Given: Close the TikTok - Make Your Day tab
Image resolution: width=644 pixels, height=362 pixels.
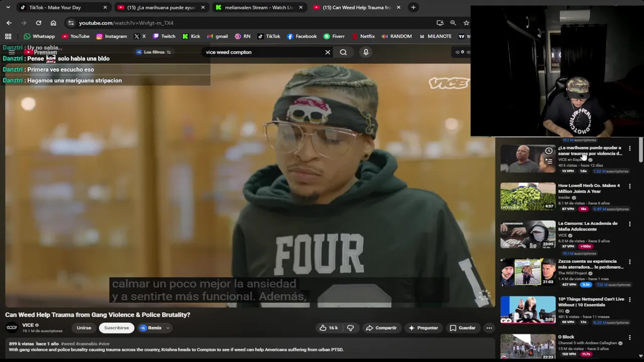Looking at the screenshot, I should tap(105, 8).
